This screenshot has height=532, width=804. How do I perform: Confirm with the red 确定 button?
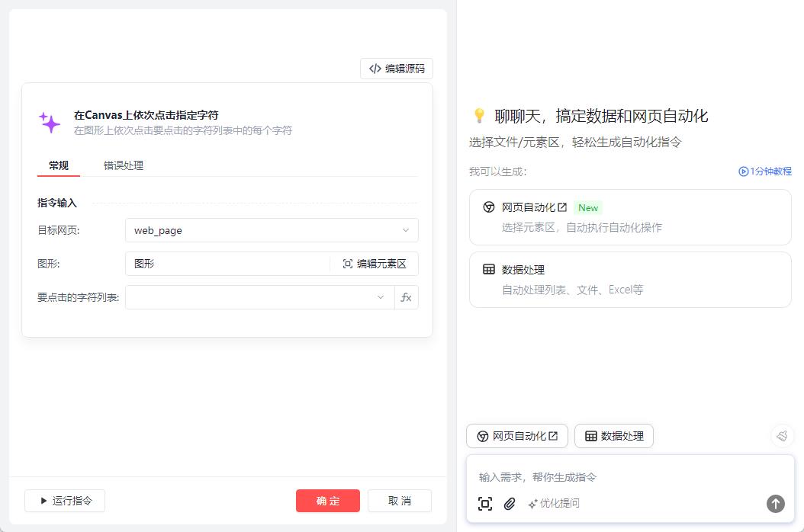(x=328, y=501)
